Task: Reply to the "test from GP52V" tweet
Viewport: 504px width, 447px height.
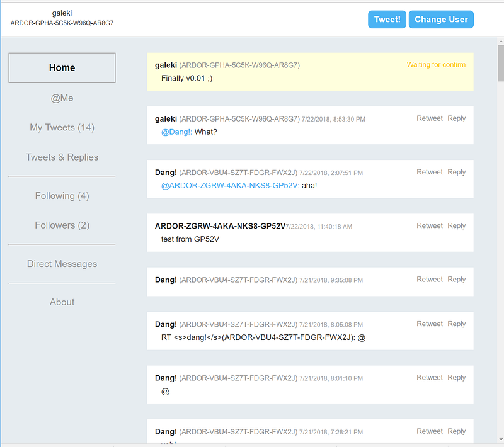Action: [457, 225]
